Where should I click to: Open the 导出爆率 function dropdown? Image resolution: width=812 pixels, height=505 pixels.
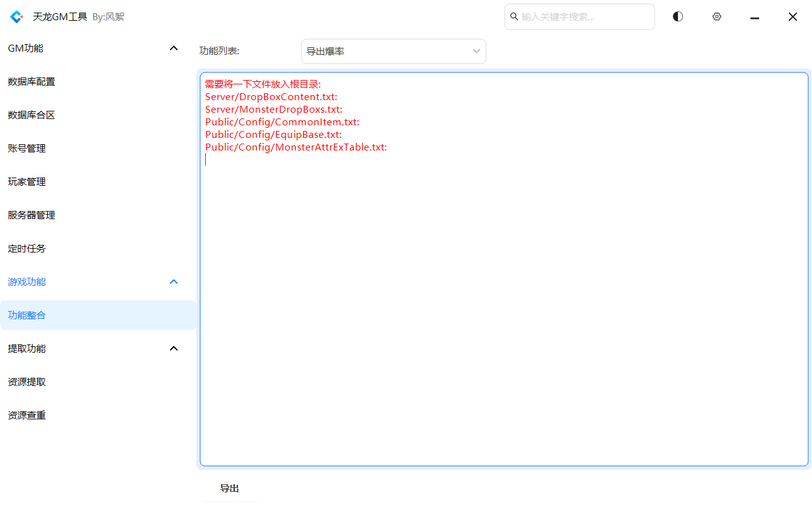(393, 52)
